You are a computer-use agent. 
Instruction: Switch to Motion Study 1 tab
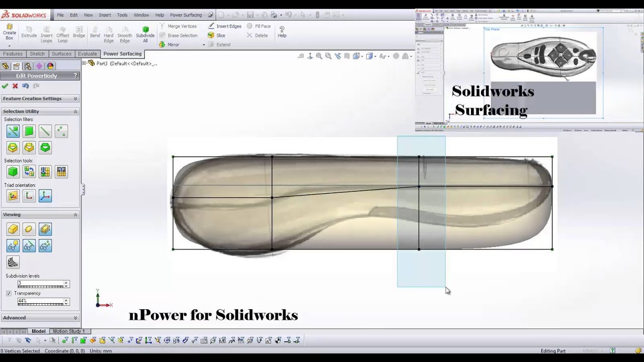point(69,331)
